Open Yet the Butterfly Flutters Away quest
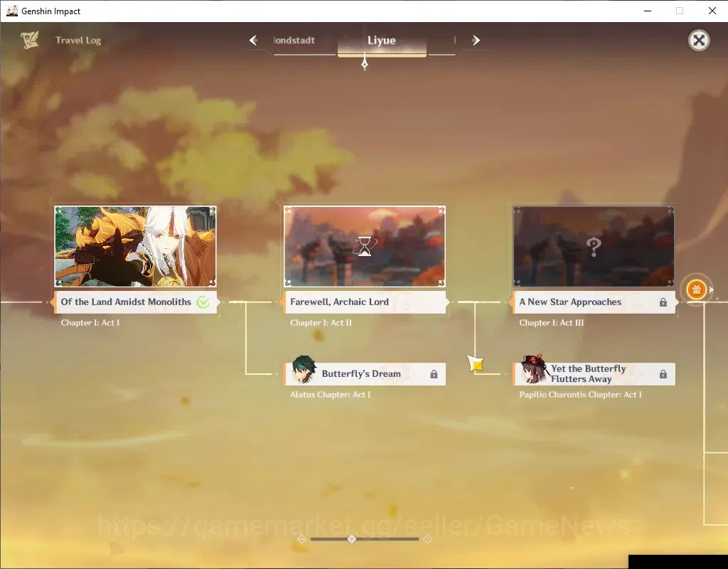Image resolution: width=728 pixels, height=569 pixels. [x=594, y=374]
